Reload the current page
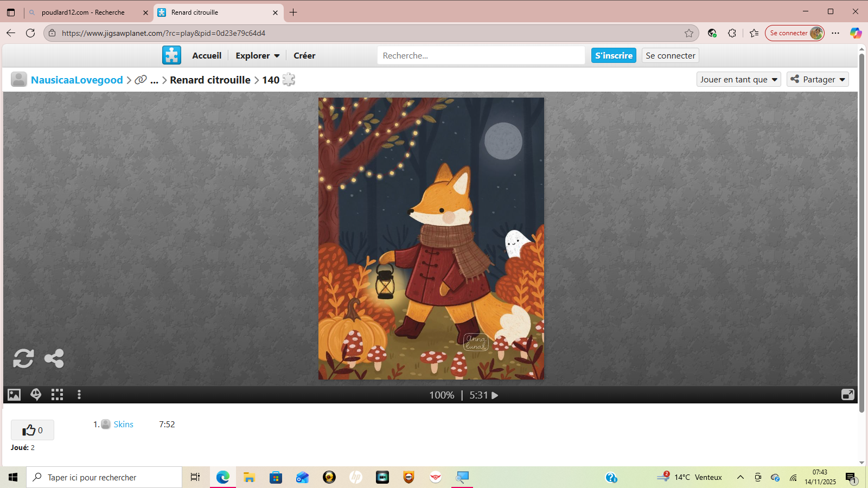The image size is (868, 488). pos(30,33)
